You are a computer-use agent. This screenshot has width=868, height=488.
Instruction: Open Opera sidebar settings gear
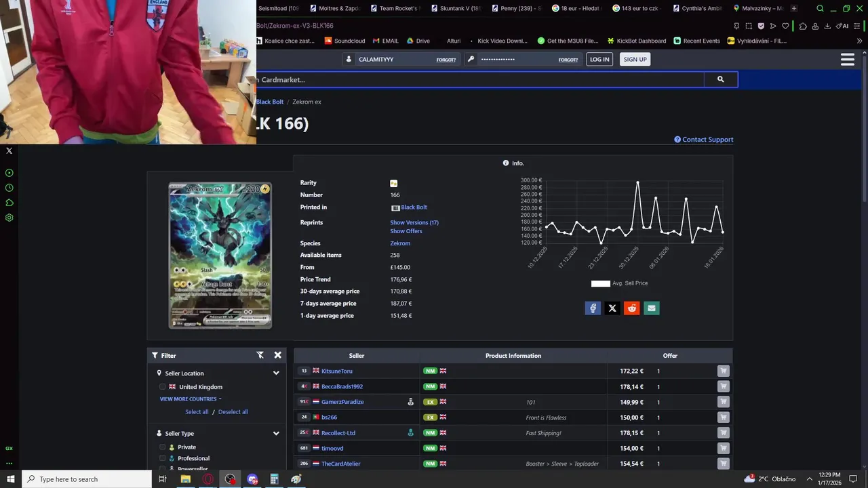coord(9,218)
